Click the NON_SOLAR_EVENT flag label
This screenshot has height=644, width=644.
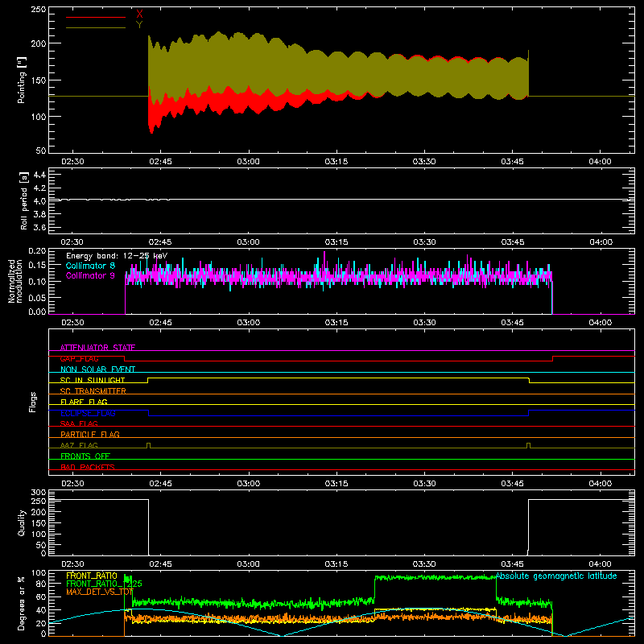point(97,369)
